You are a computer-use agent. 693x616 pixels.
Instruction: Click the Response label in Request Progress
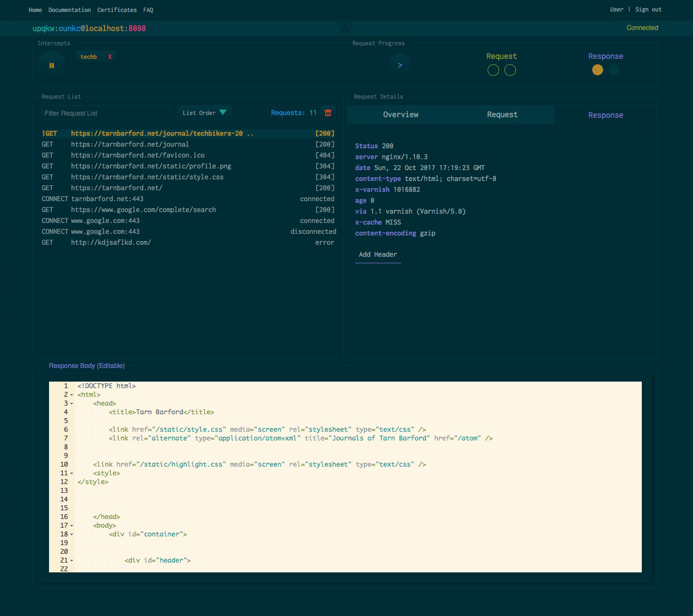[x=606, y=56]
